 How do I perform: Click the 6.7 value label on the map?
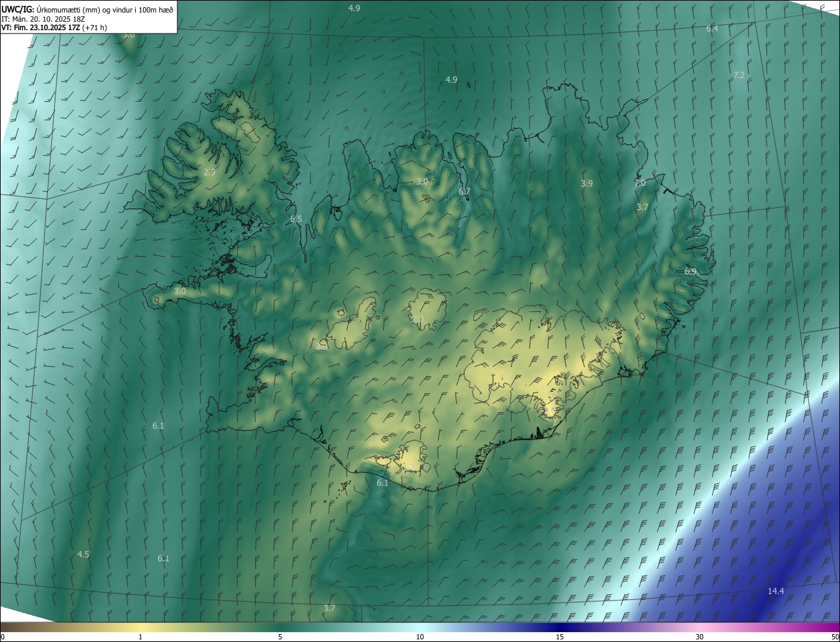coord(465,191)
